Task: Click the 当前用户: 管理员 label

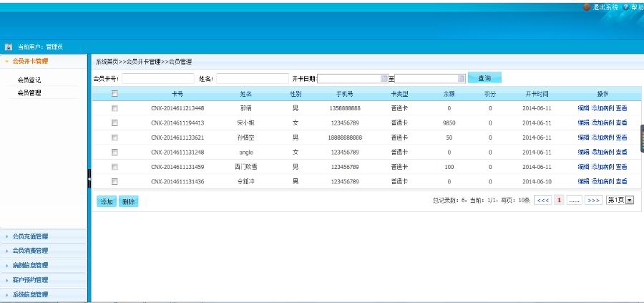Action: (40, 47)
